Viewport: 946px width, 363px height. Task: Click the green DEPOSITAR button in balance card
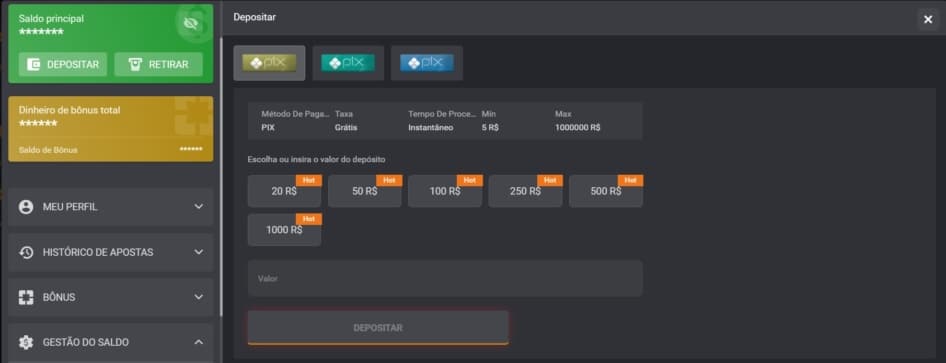[x=63, y=65]
